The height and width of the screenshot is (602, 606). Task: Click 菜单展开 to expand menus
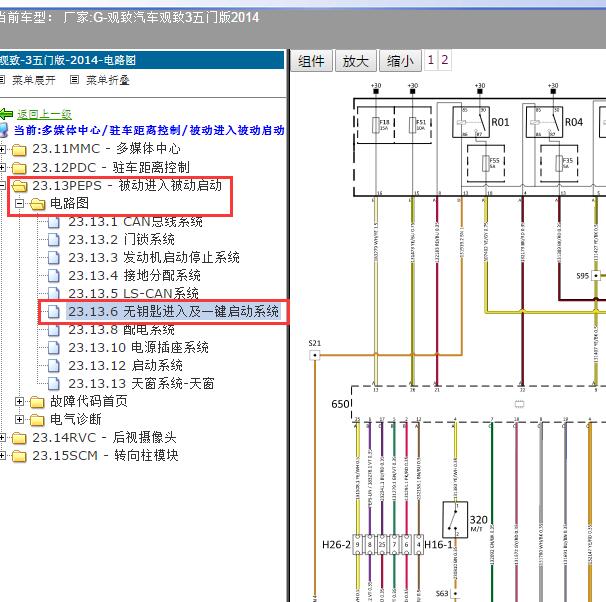34,80
